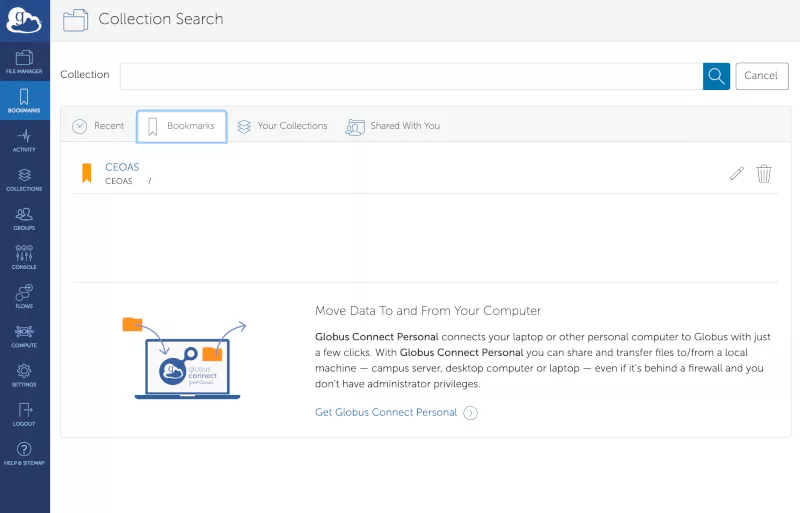
Task: Click the Cancel button
Action: point(762,76)
